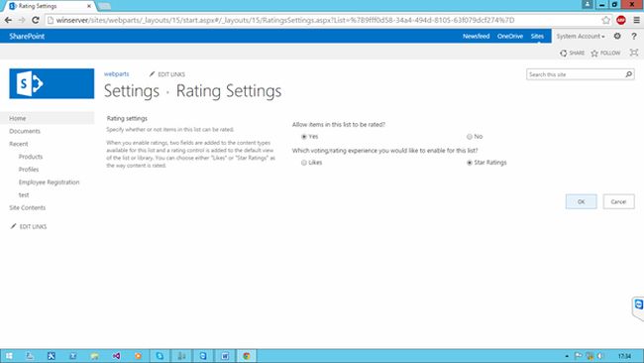Open Visual Studio from the taskbar
644x363 pixels.
(116, 356)
